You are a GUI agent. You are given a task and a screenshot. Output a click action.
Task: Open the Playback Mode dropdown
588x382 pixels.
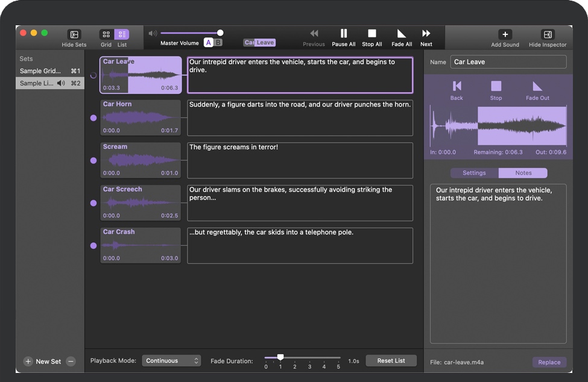(171, 361)
